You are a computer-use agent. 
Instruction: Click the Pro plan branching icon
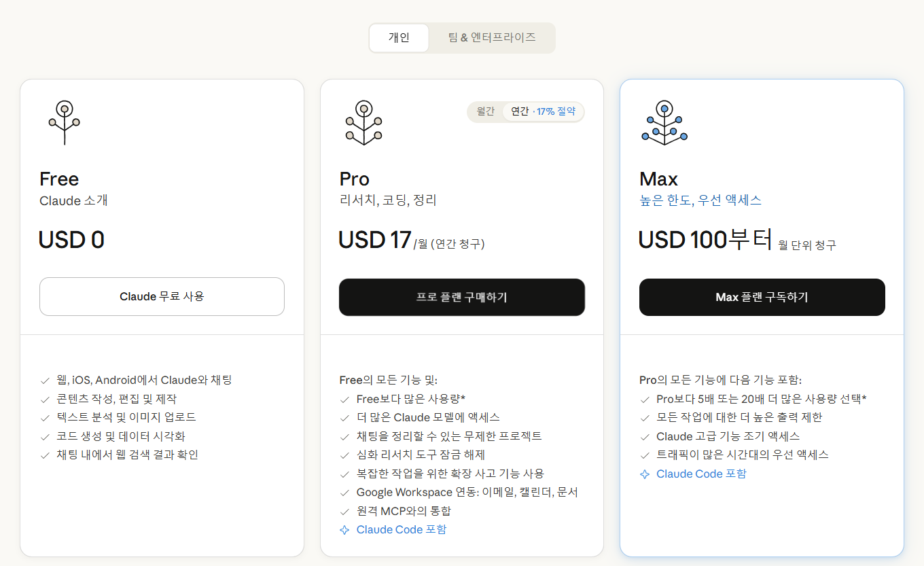coord(364,122)
